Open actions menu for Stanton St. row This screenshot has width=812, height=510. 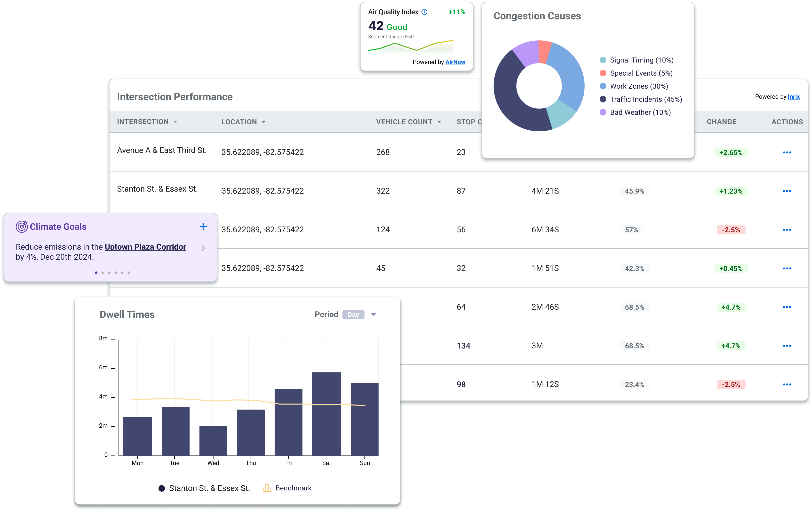[787, 191]
